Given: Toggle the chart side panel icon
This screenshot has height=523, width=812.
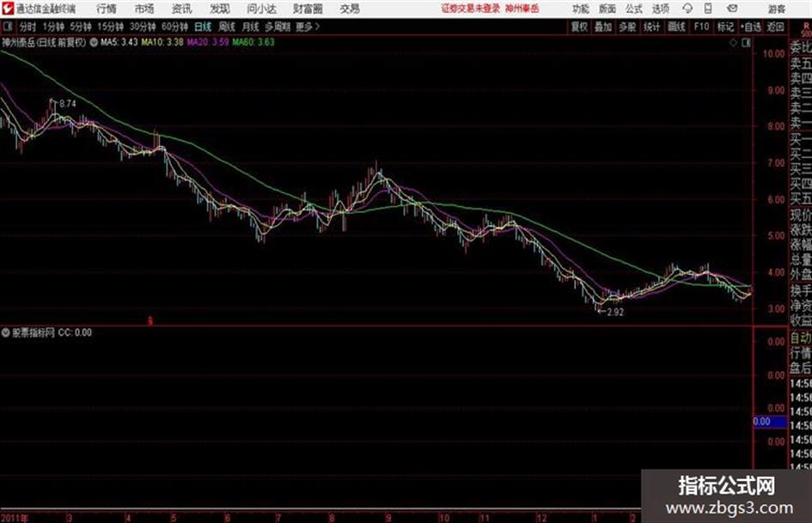Looking at the screenshot, I should [x=746, y=42].
